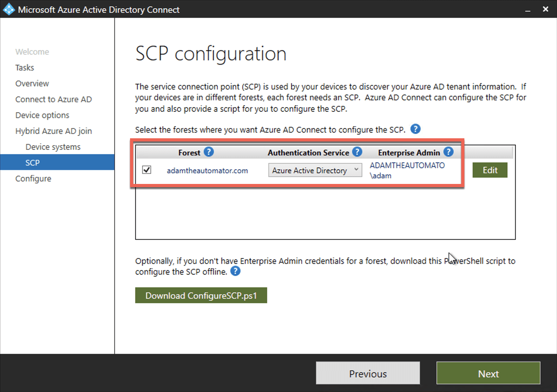This screenshot has width=557, height=392.
Task: Download the ConfigureSCP.ps1 script
Action: (x=201, y=295)
